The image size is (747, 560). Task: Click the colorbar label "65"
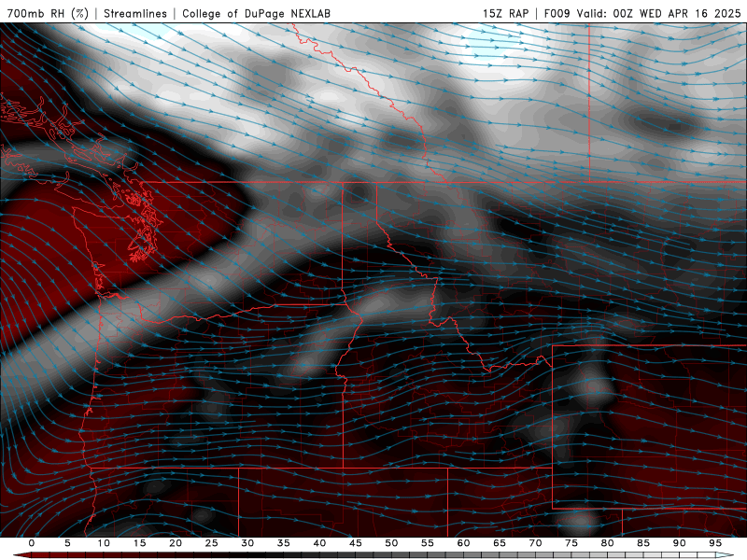(500, 543)
